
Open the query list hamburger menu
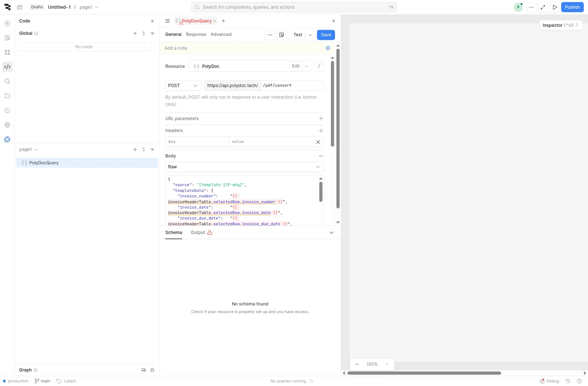tap(167, 21)
